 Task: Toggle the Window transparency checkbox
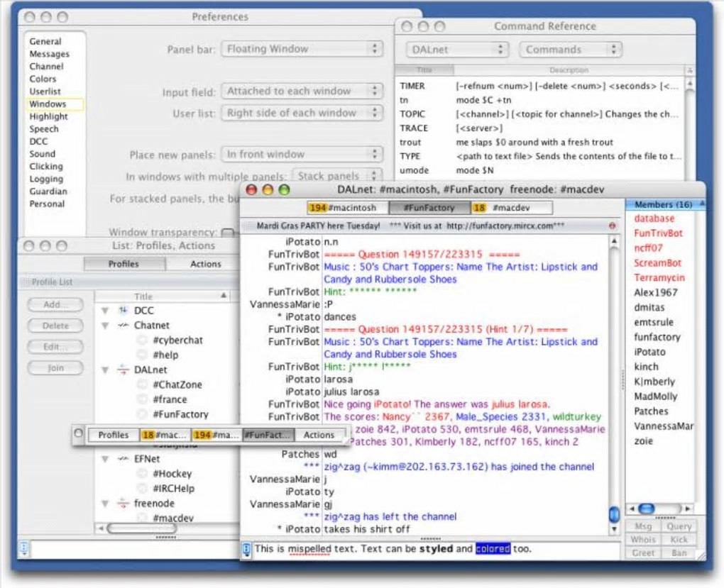(227, 233)
